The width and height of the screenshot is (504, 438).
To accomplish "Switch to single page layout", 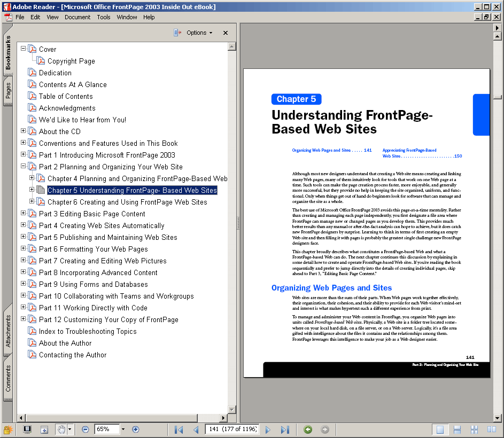I will [x=440, y=429].
